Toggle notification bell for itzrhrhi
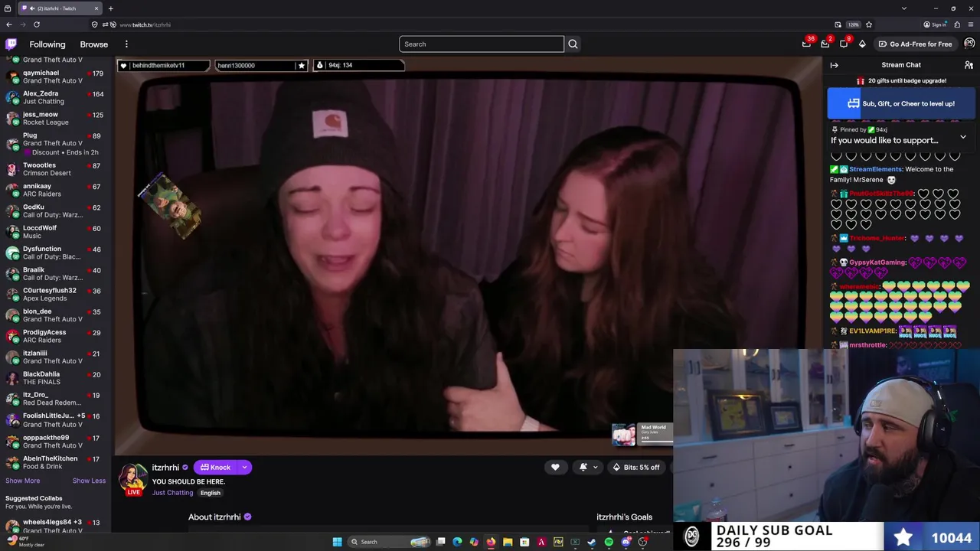This screenshot has width=980, height=551. [583, 467]
